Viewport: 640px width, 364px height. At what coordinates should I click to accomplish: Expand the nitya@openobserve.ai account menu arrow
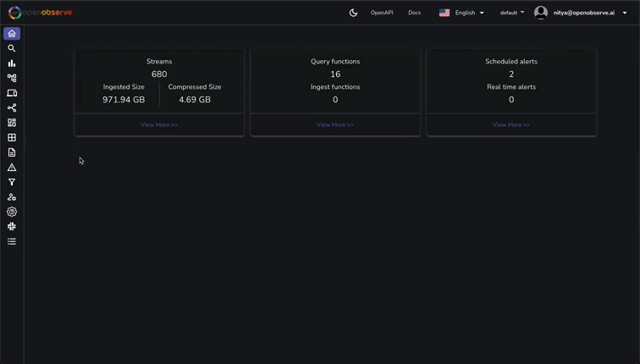pos(625,13)
